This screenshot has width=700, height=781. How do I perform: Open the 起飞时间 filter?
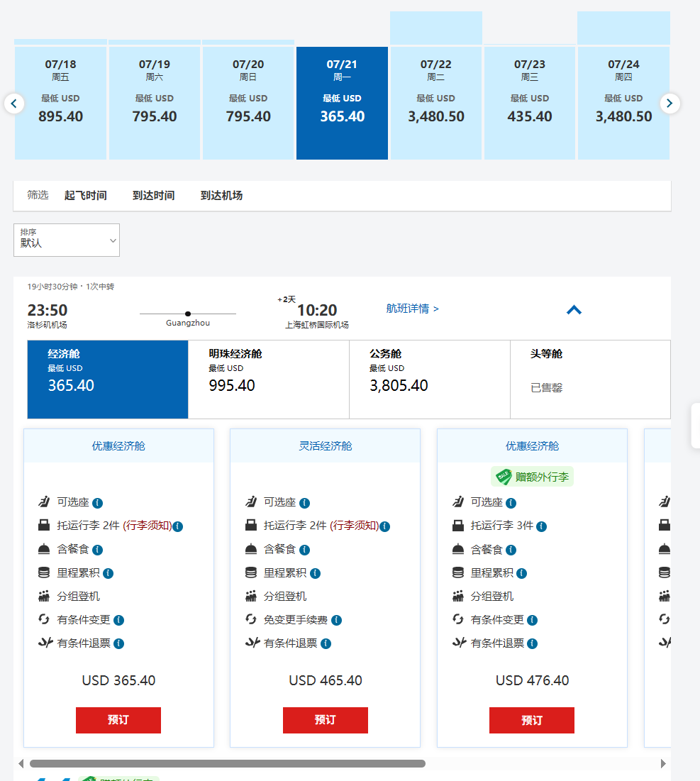click(x=85, y=195)
